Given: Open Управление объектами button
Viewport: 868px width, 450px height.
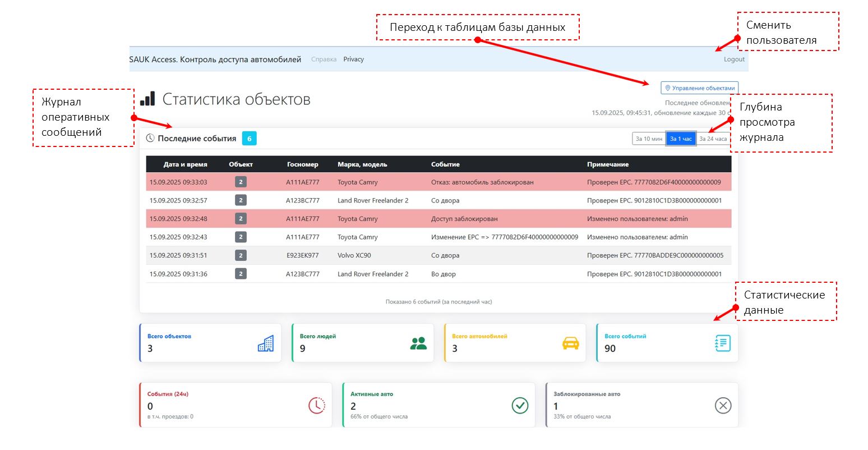Looking at the screenshot, I should coord(699,88).
